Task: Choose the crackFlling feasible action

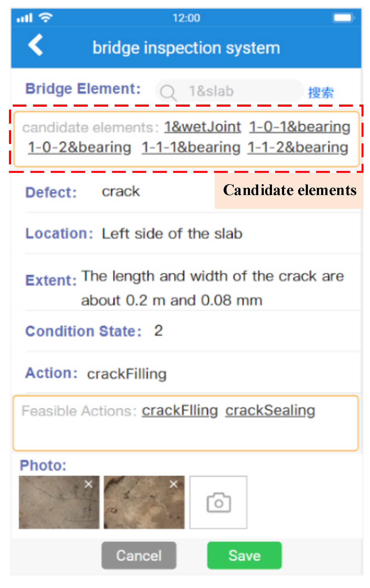Action: [180, 411]
